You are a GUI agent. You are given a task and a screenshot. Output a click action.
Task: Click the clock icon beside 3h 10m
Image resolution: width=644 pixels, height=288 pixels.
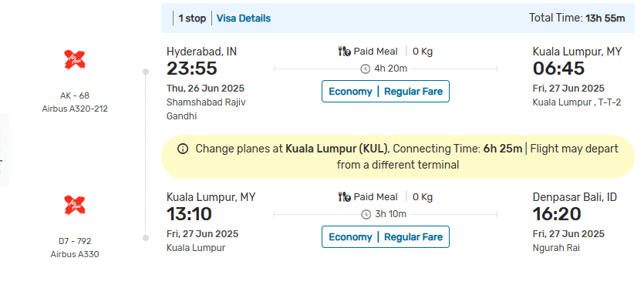coord(365,215)
